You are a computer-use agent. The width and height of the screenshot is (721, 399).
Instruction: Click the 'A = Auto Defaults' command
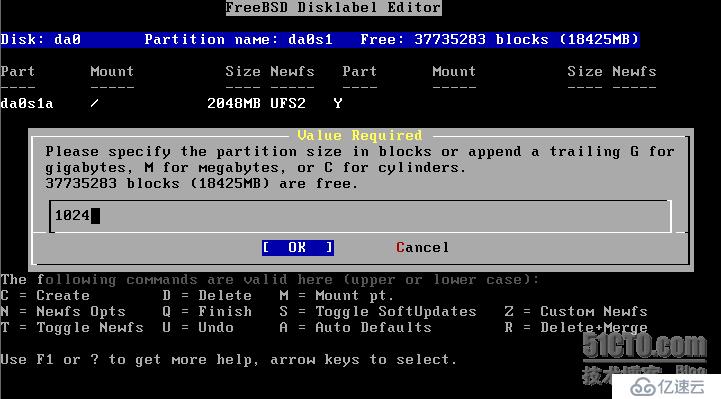point(355,327)
